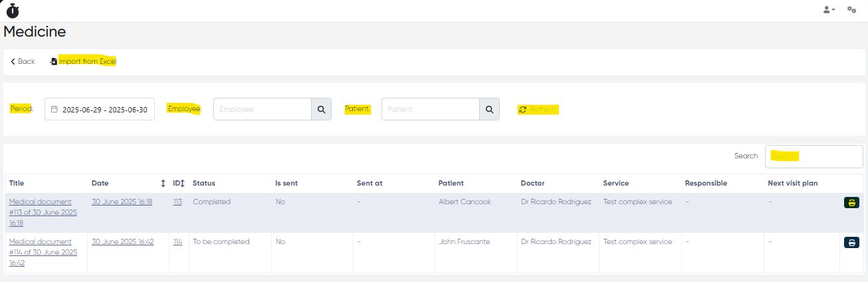The height and width of the screenshot is (282, 868).
Task: Print medical document 113
Action: [x=851, y=203]
